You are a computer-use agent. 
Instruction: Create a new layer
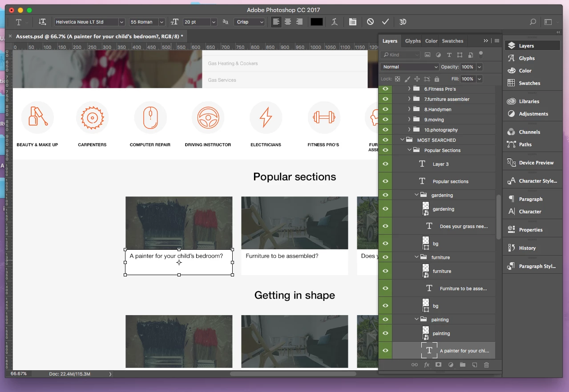tap(475, 365)
